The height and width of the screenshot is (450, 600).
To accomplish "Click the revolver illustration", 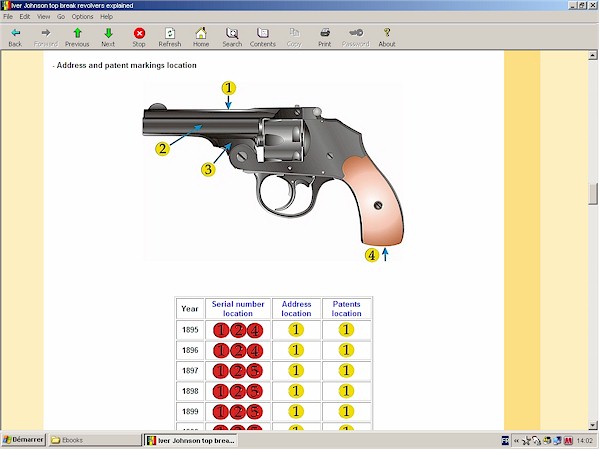I will (273, 172).
